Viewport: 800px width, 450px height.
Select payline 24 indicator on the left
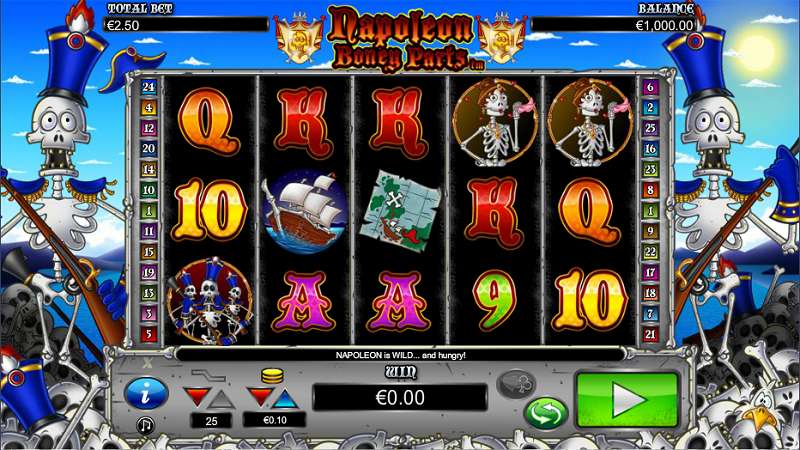point(148,87)
